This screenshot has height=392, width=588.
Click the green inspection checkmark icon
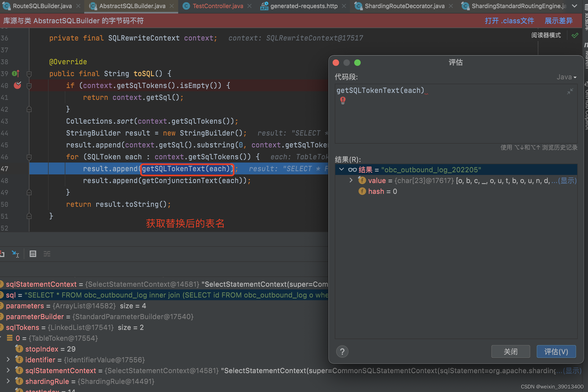(575, 35)
